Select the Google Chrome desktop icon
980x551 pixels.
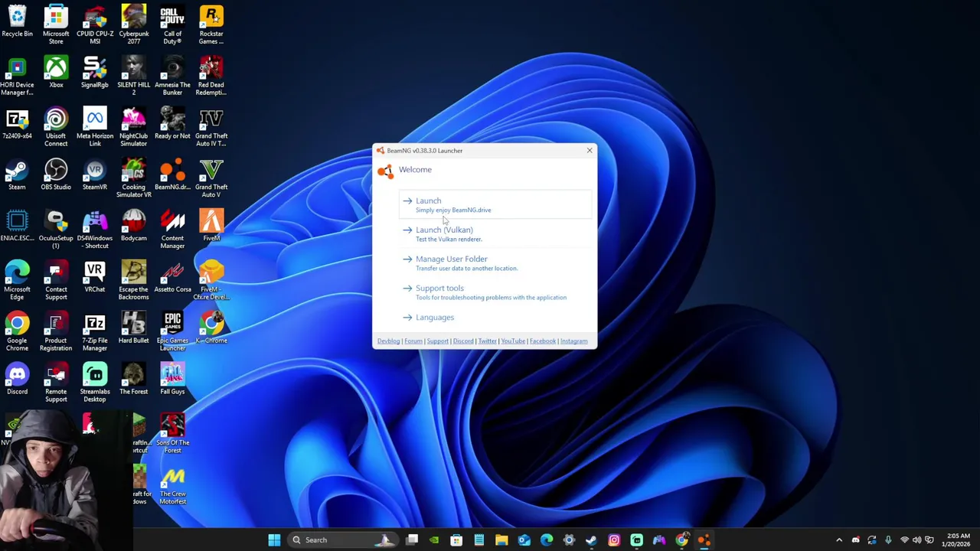[17, 332]
